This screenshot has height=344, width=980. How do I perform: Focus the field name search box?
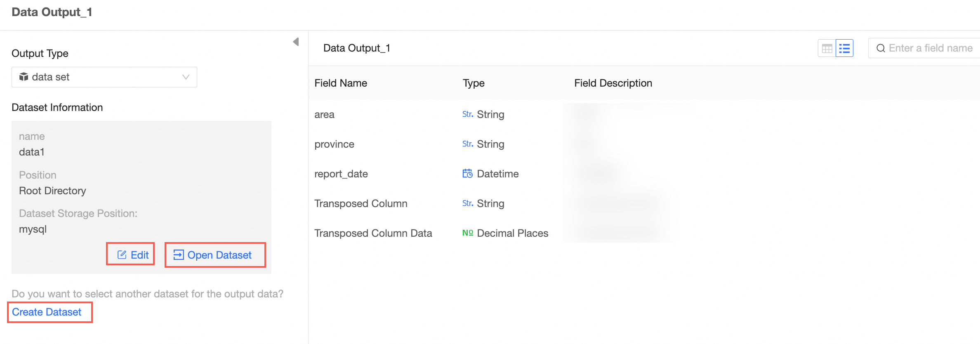pos(931,48)
